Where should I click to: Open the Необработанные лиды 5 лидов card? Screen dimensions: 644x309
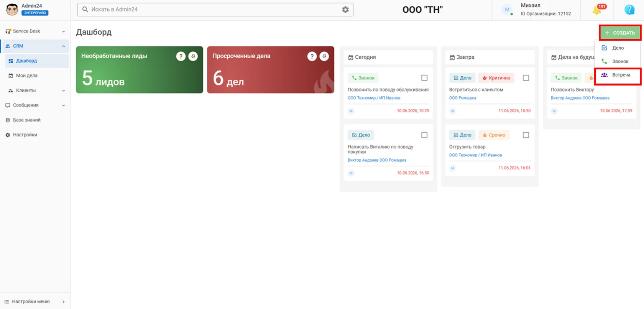pyautogui.click(x=140, y=70)
